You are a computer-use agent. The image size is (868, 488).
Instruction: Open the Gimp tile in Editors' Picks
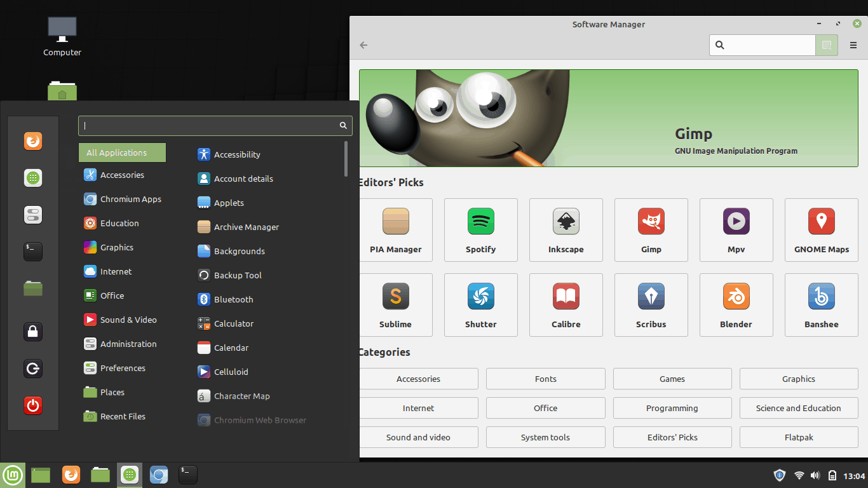point(651,230)
